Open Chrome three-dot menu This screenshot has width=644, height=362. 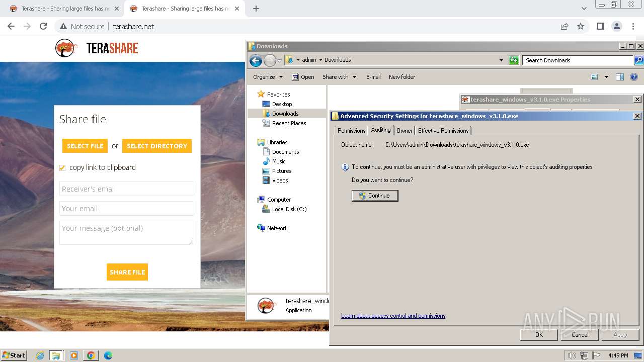(x=632, y=26)
